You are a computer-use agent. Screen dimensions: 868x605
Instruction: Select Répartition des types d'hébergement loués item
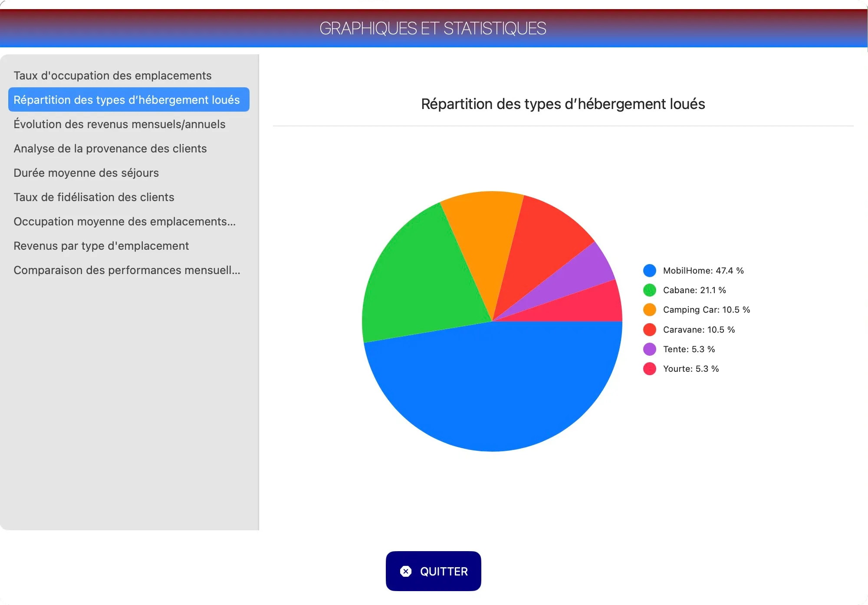coord(129,100)
